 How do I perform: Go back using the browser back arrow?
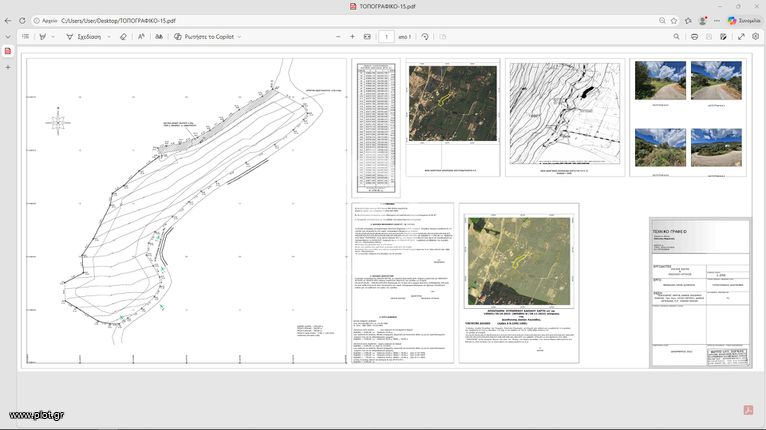[x=8, y=21]
